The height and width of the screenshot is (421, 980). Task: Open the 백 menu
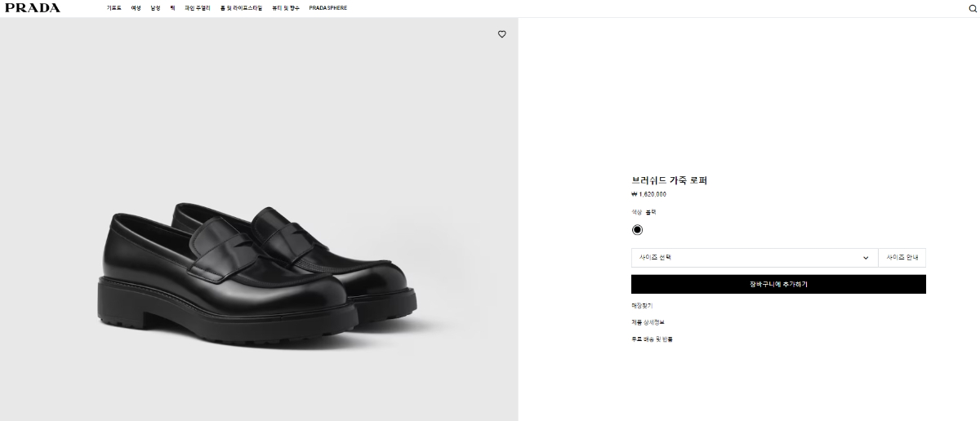[x=172, y=8]
